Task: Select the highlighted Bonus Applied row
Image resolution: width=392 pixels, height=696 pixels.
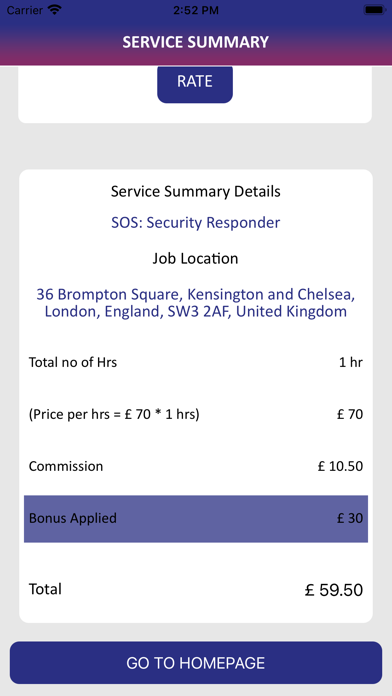Action: [196, 518]
